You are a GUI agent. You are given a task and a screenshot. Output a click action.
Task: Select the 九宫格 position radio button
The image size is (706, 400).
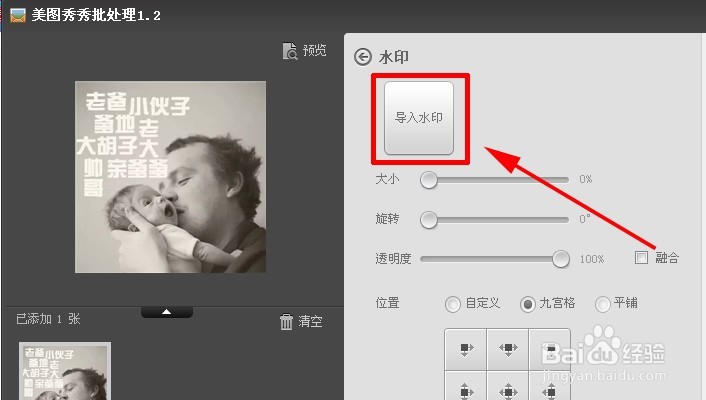pyautogui.click(x=527, y=304)
